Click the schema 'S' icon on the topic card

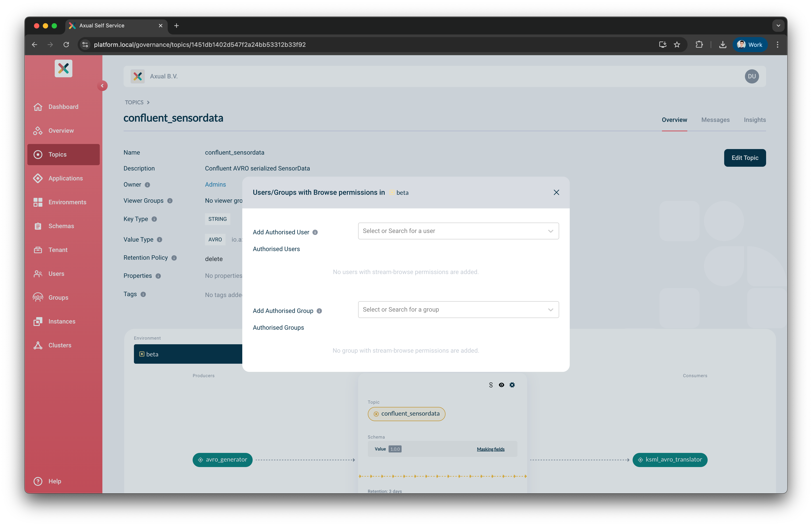pos(491,385)
